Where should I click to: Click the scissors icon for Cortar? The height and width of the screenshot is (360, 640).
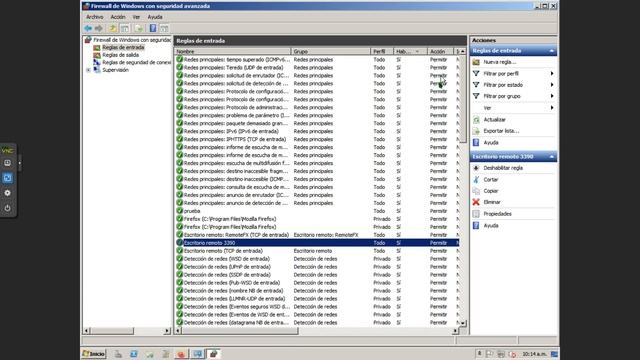click(x=476, y=180)
